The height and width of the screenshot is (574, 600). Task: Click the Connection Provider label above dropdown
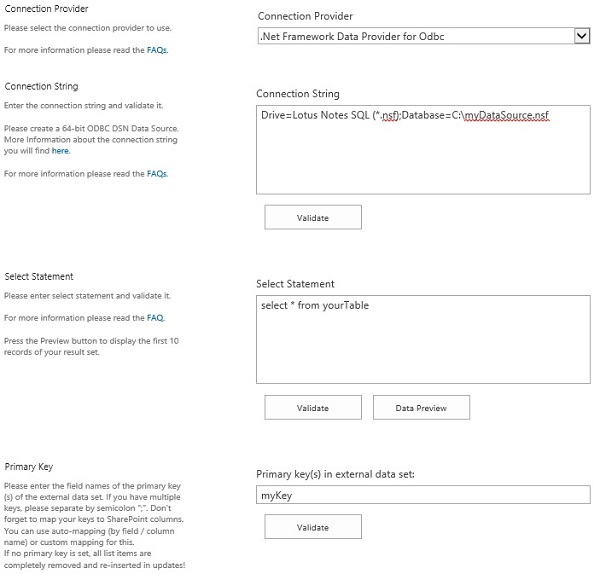(x=305, y=16)
